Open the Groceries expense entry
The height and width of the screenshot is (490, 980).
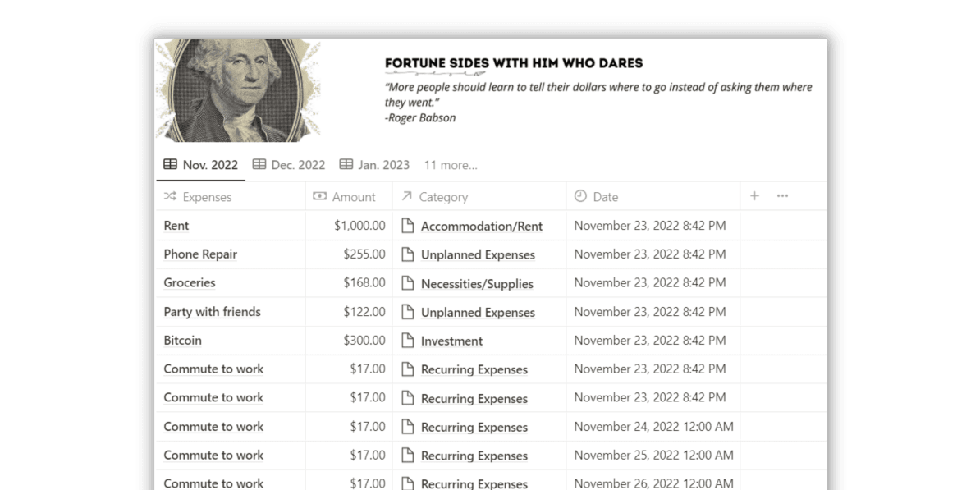point(190,282)
